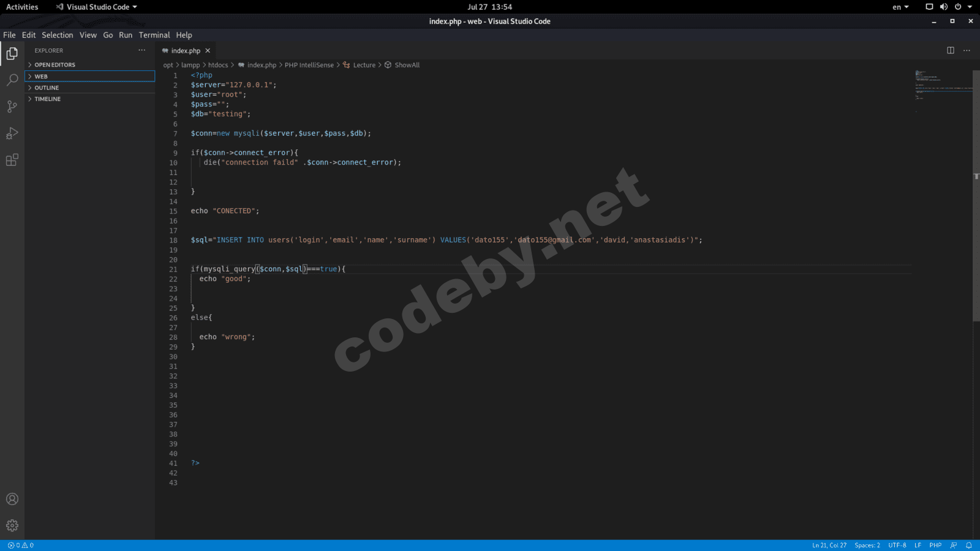The height and width of the screenshot is (551, 980).
Task: Open the Source Control view
Action: [12, 107]
